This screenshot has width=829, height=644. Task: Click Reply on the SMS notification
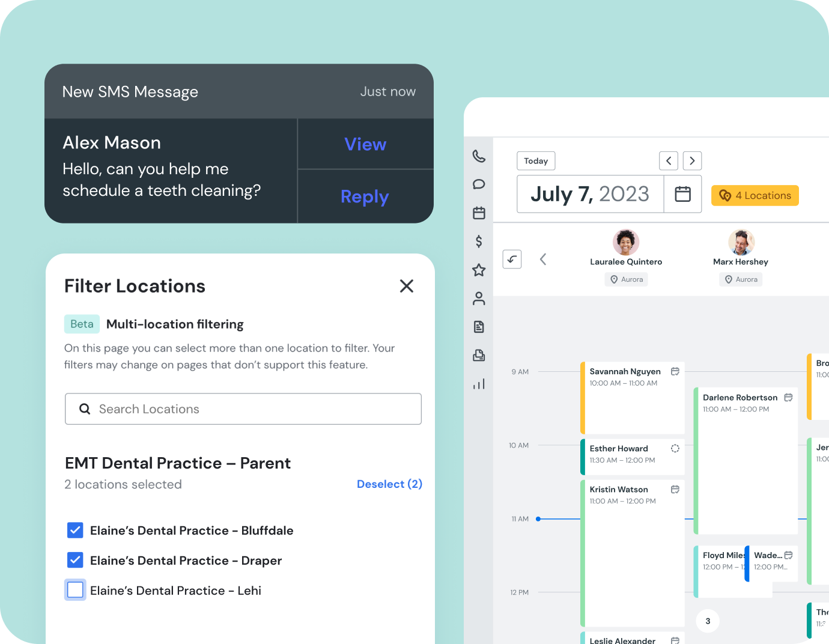point(365,196)
